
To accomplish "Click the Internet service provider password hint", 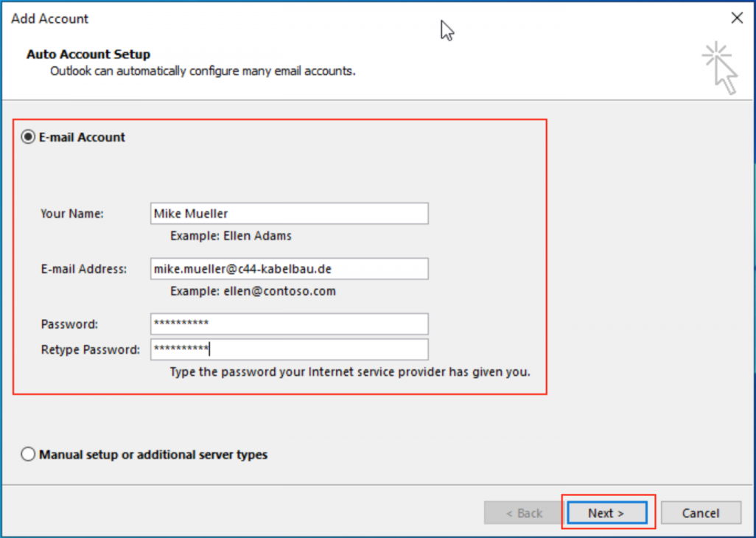I will [x=349, y=371].
